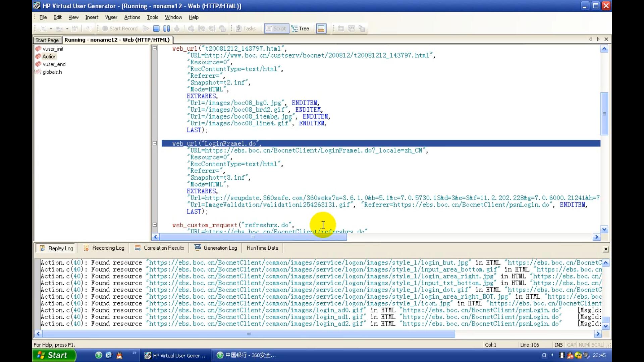The width and height of the screenshot is (644, 362).
Task: Select vuser_end in the action tree
Action: pyautogui.click(x=54, y=64)
